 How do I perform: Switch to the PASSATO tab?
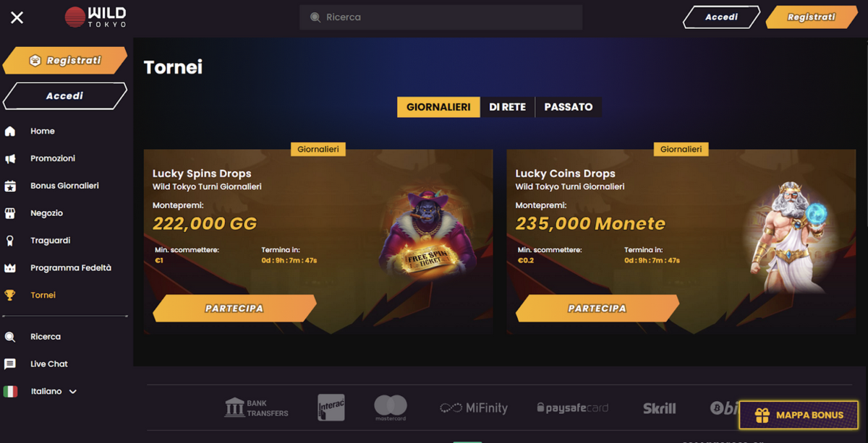pyautogui.click(x=569, y=107)
